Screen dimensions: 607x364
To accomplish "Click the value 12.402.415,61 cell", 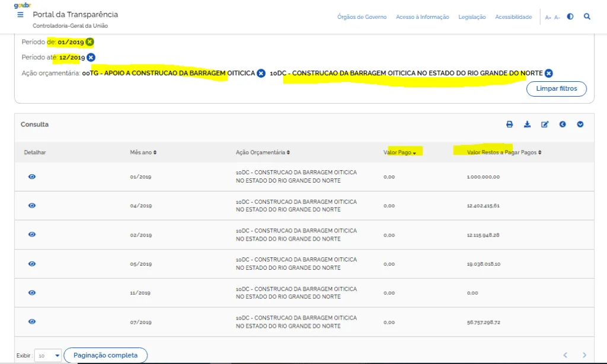I will click(x=483, y=206).
